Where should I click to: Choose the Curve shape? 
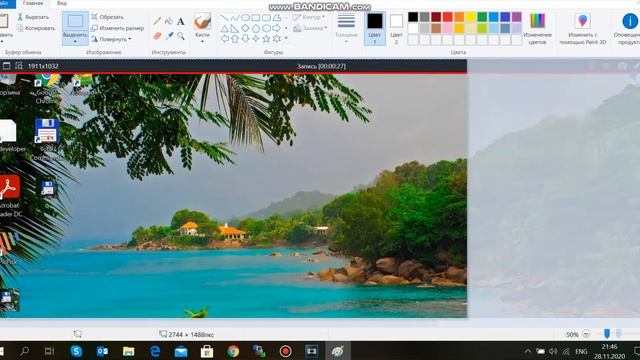coord(235,18)
